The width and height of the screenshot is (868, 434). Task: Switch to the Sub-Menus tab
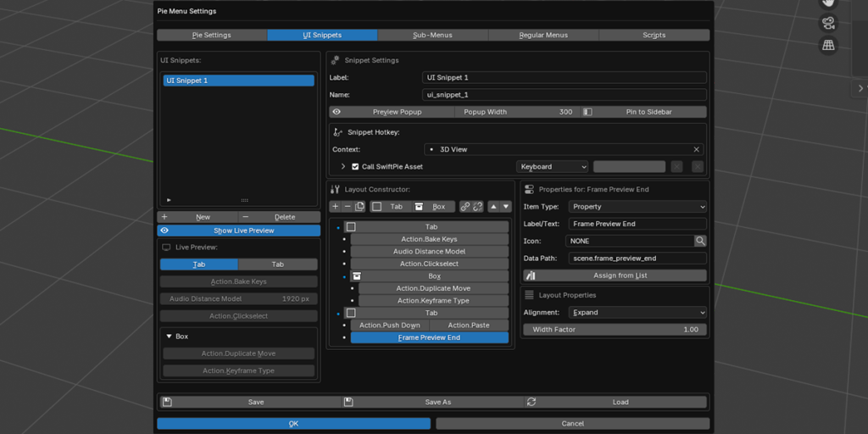[x=433, y=35]
